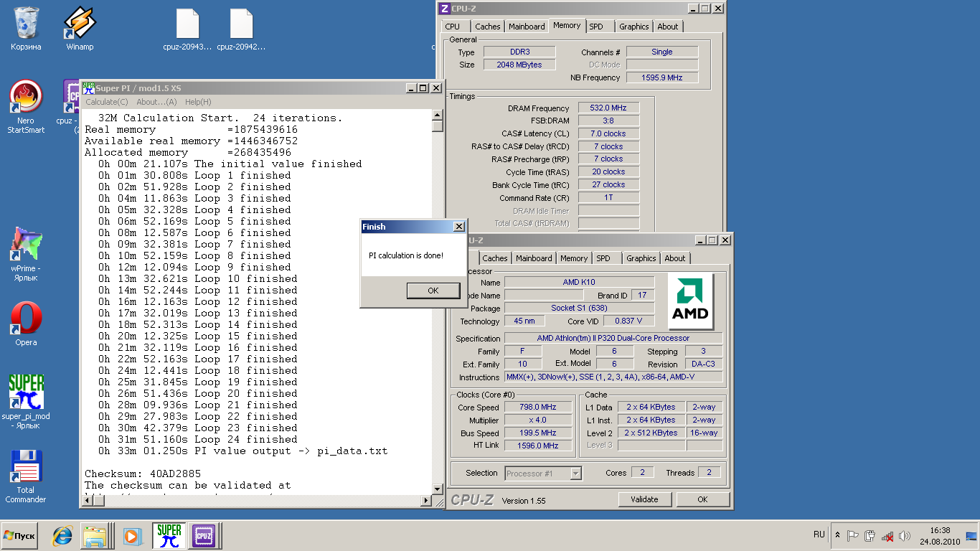
Task: Click the NB Frequency 1595.9 MHz value
Action: tap(662, 77)
